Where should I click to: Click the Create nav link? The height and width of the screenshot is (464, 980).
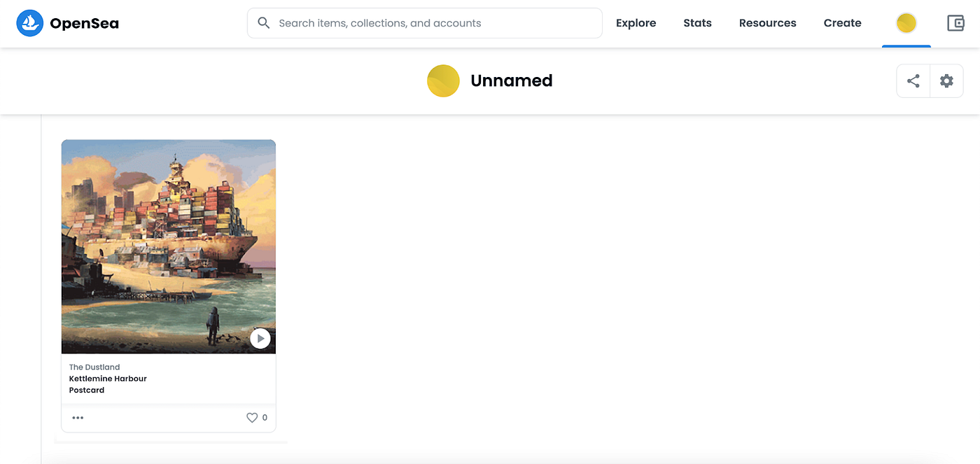[x=842, y=23]
